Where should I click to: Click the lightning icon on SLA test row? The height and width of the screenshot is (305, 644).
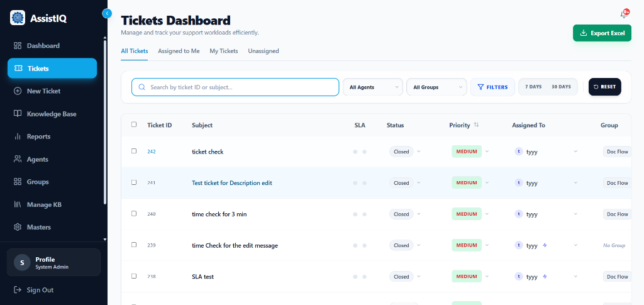[x=545, y=276]
